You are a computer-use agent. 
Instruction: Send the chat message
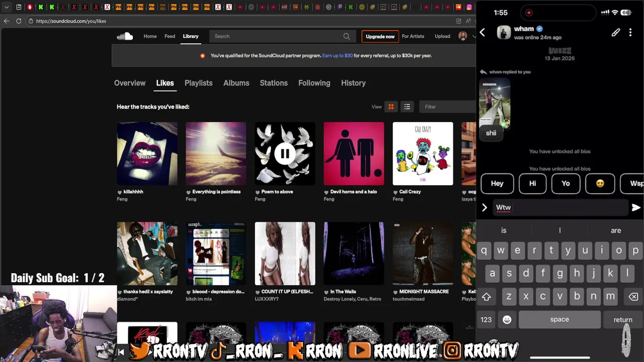[636, 207]
